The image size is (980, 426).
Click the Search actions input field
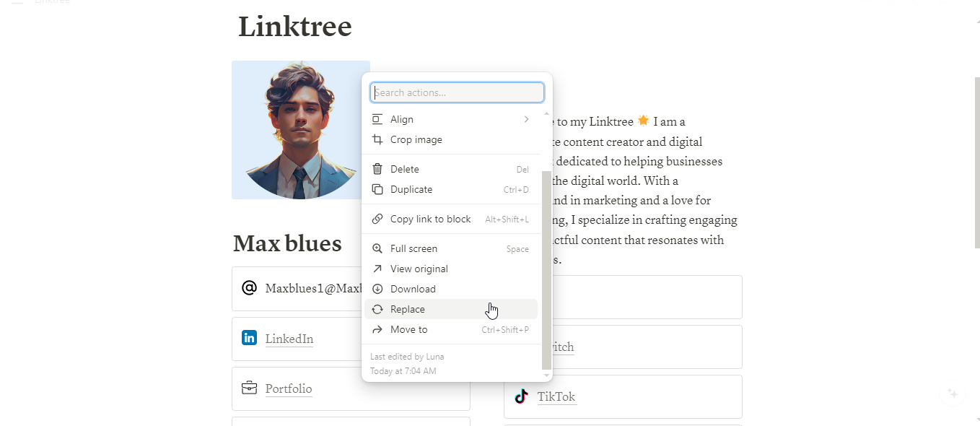tap(457, 92)
